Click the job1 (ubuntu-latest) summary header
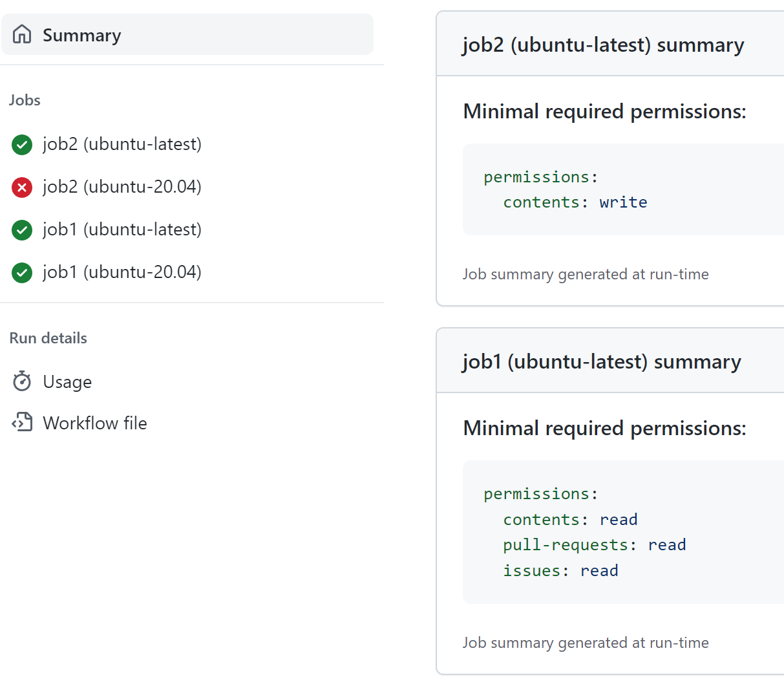Image resolution: width=784 pixels, height=686 pixels. tap(601, 362)
